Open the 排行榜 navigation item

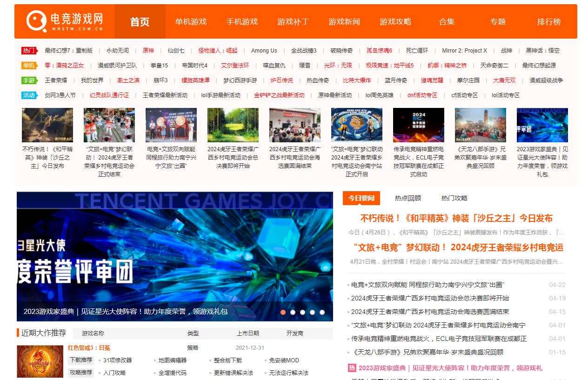pyautogui.click(x=549, y=21)
